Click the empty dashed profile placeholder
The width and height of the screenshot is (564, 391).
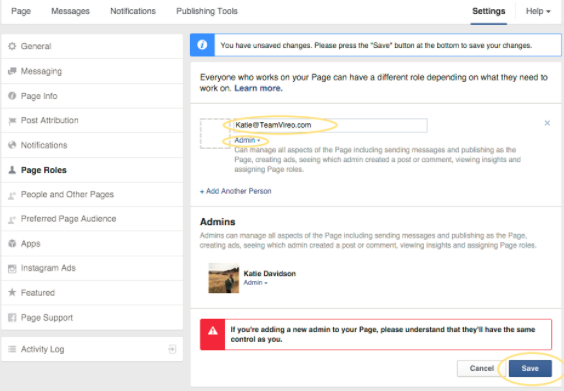click(x=215, y=133)
